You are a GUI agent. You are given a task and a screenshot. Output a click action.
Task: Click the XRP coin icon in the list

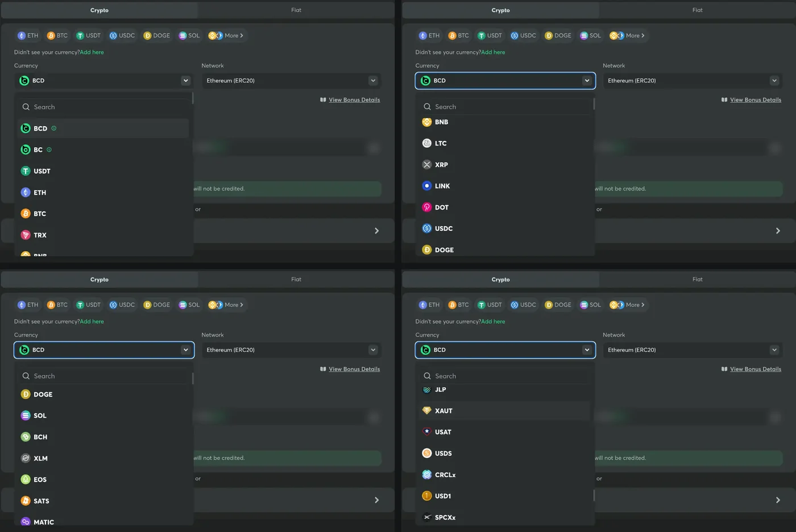[427, 164]
